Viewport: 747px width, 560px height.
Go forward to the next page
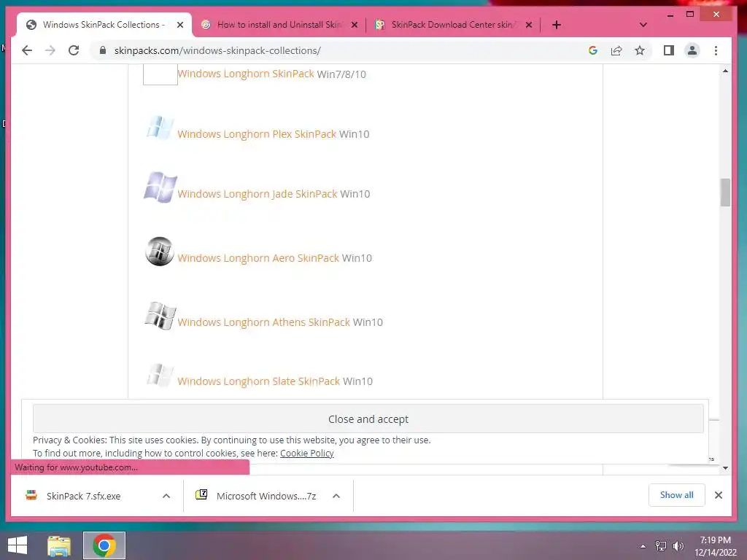click(x=50, y=50)
